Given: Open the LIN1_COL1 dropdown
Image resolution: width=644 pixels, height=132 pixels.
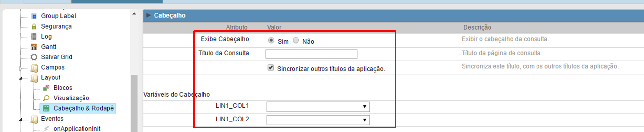Looking at the screenshot, I should click(318, 107).
